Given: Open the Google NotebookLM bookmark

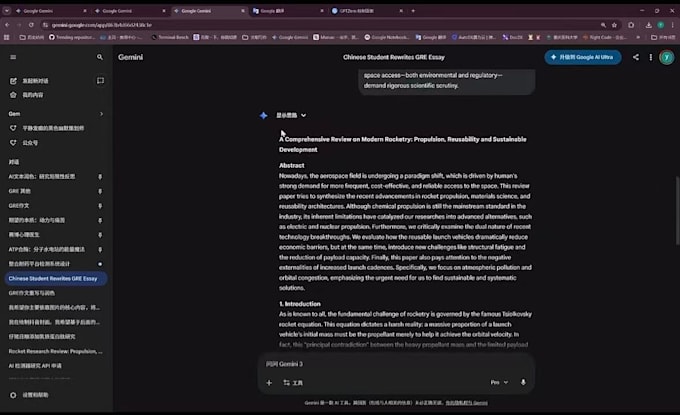Looking at the screenshot, I should coord(386,37).
